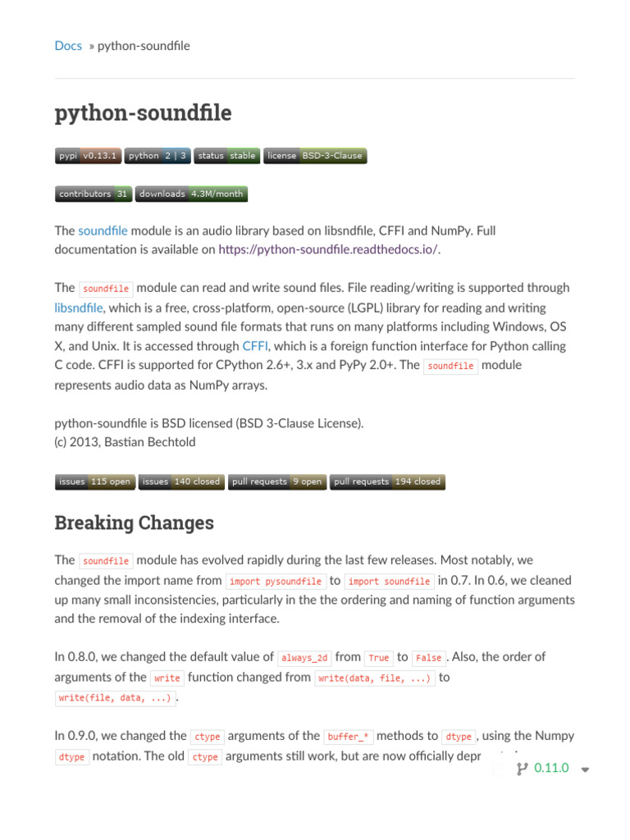Screen dimensions: 630x840
Task: Click the python-soundfile page heading
Action: point(143,113)
